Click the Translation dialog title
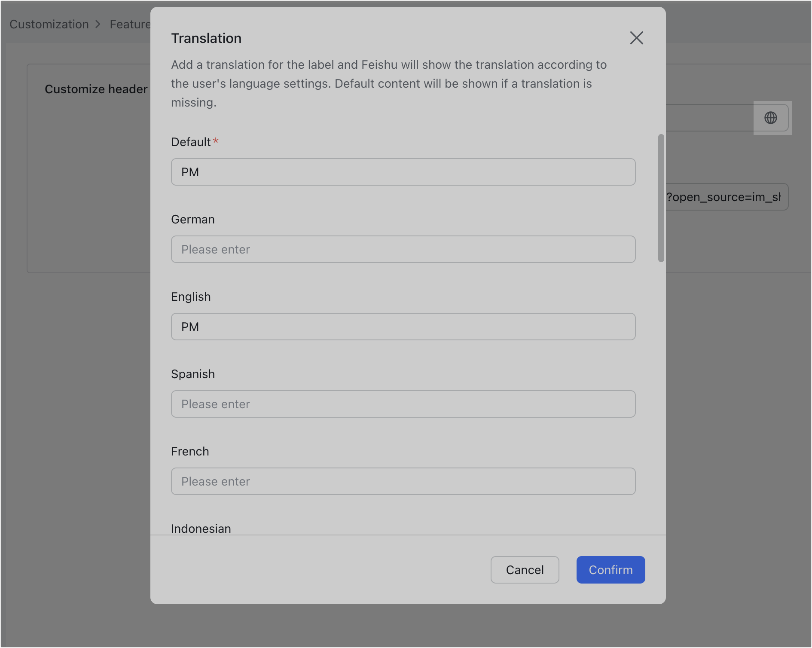Image resolution: width=812 pixels, height=648 pixels. 206,38
